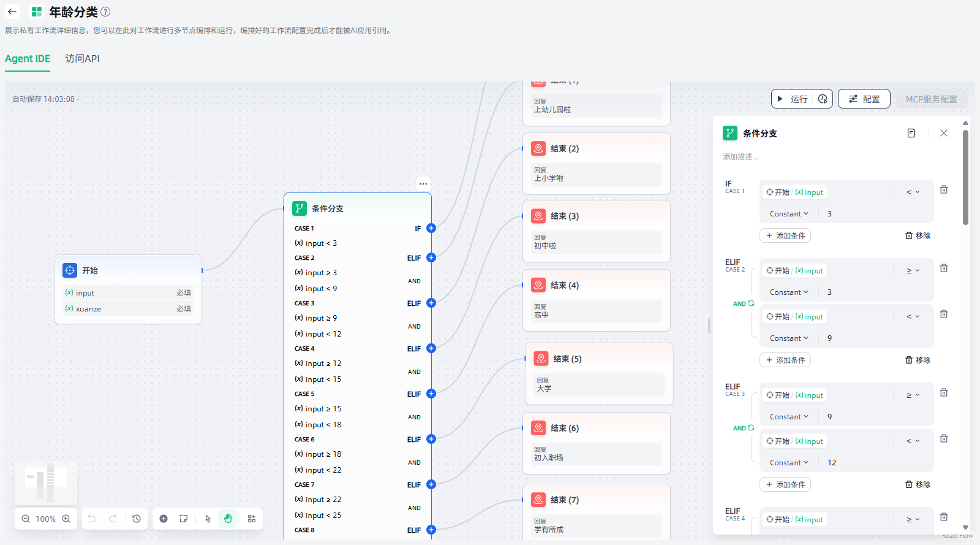Click 添加条件 under CASE 2
This screenshot has height=545, width=980.
[x=785, y=360]
